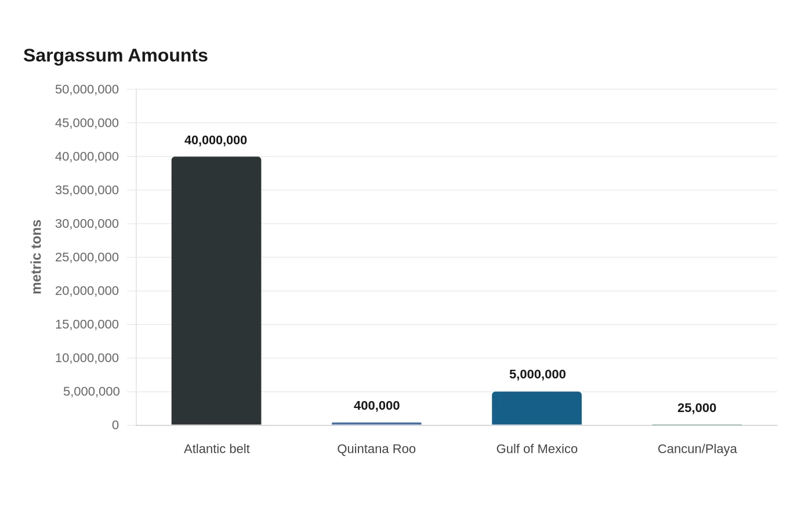Select the Gulf of Mexico blue bar
The image size is (812, 510).
click(537, 409)
